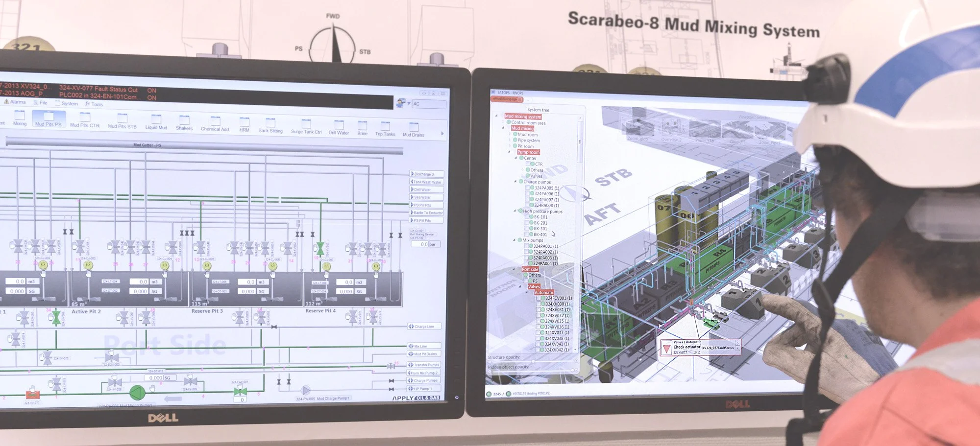Viewport: 980px width, 446px height.
Task: Click the AC input field
Action: click(429, 104)
